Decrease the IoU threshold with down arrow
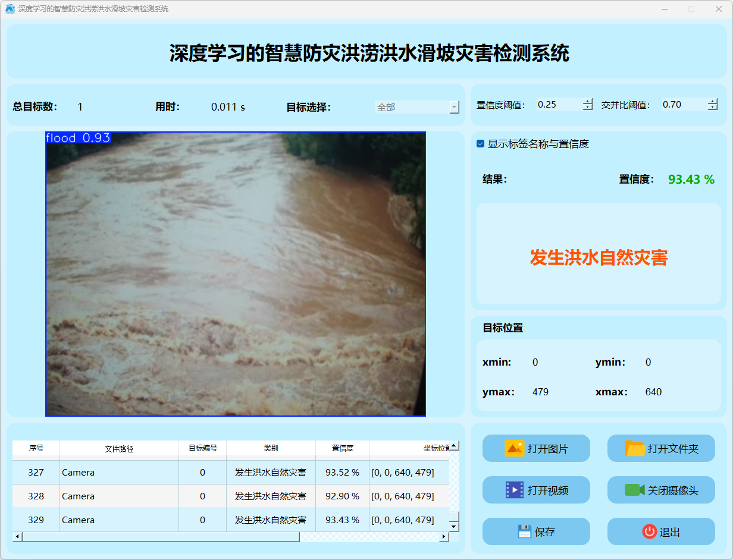The height and width of the screenshot is (560, 733). click(x=713, y=108)
